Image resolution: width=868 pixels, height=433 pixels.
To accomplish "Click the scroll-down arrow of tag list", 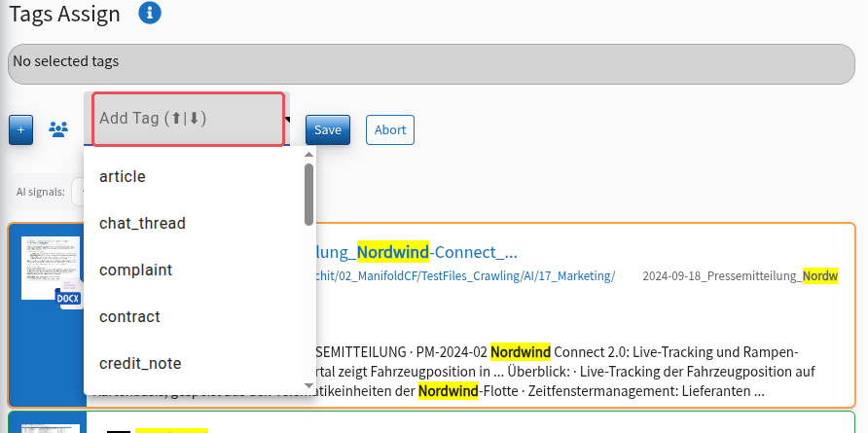I will [308, 386].
